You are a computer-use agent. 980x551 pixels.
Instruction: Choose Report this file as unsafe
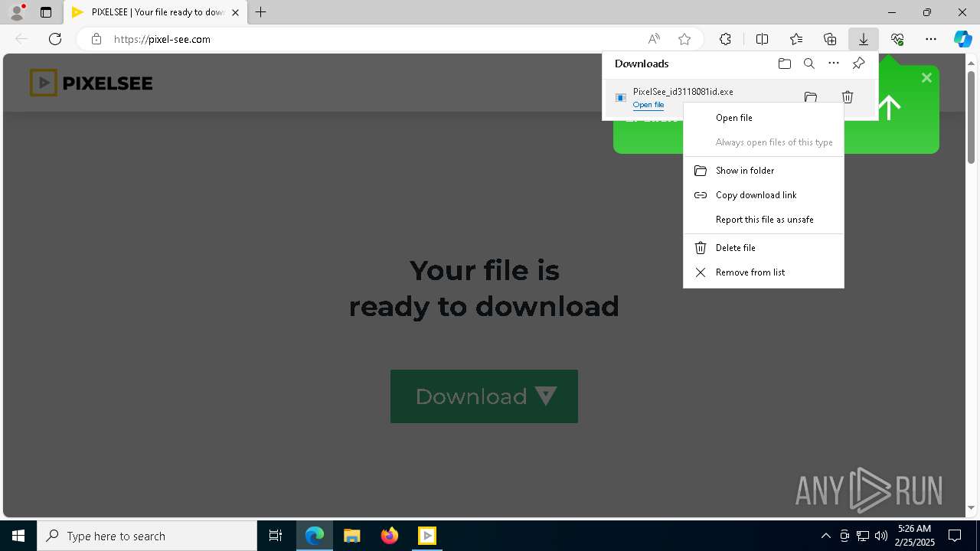pyautogui.click(x=763, y=220)
